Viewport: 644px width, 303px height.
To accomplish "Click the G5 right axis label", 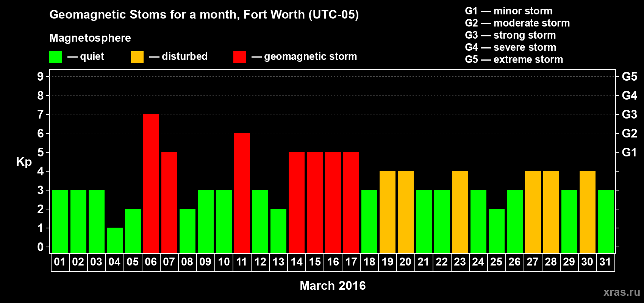I will click(630, 77).
